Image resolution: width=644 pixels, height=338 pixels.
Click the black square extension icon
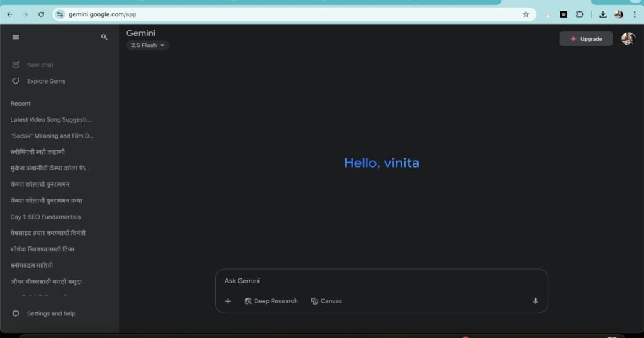[563, 14]
